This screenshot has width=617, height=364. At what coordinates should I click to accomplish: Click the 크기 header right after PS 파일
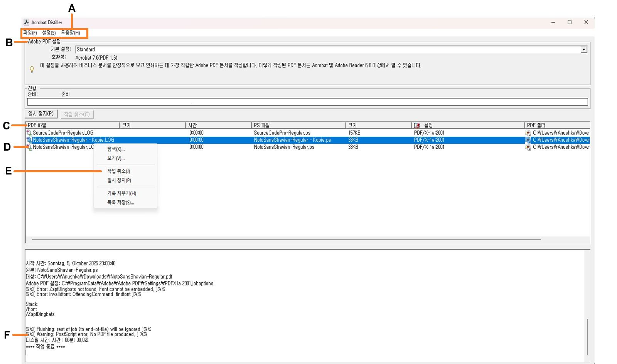click(379, 126)
